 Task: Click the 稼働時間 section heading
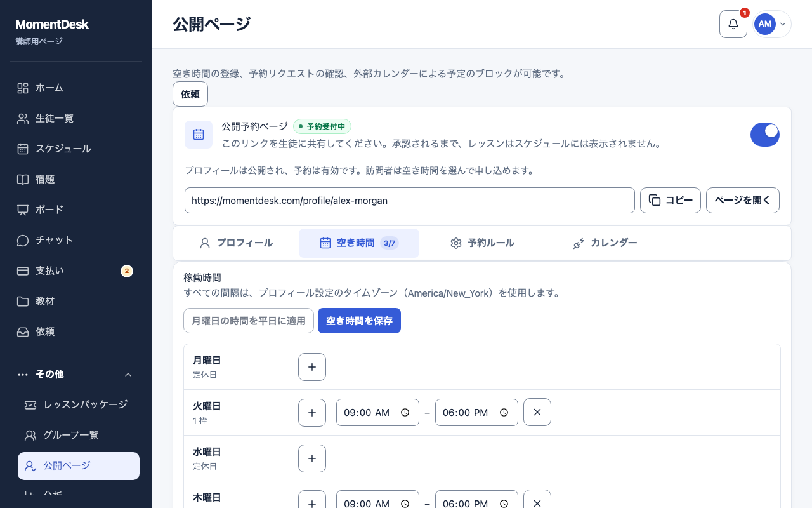[202, 277]
